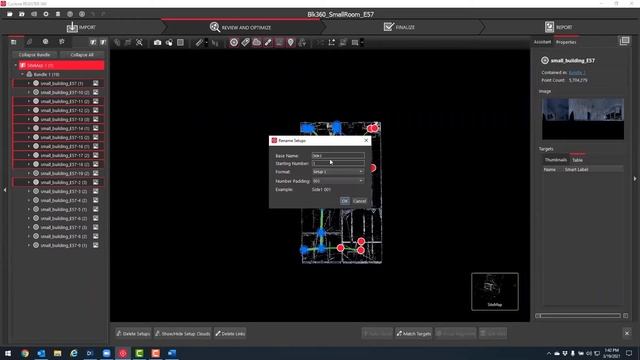The height and width of the screenshot is (360, 640).
Task: Click the Match Targets button
Action: [413, 333]
